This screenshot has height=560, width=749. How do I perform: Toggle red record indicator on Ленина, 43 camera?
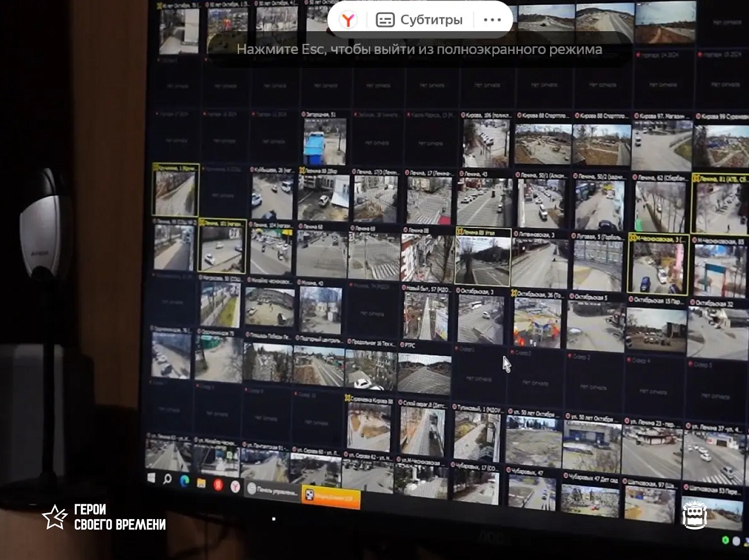tap(462, 174)
